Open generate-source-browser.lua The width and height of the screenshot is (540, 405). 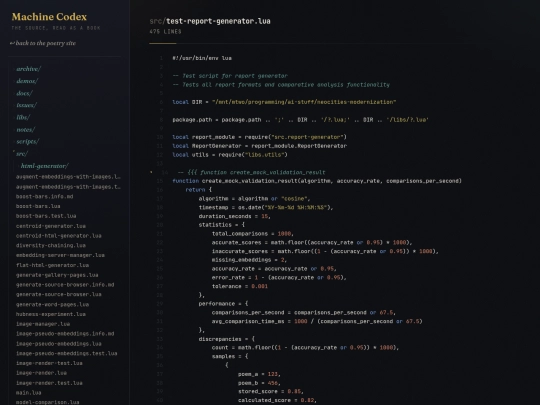(59, 294)
